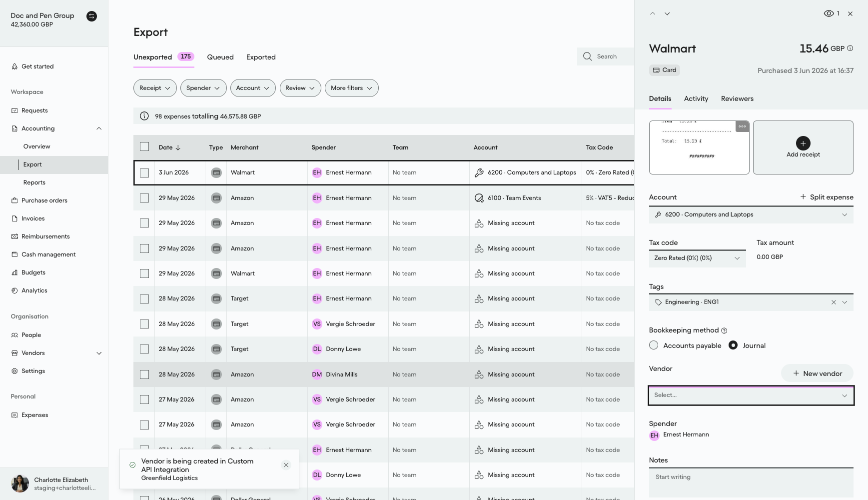Click the info icon beside 15.46 GBP
Viewport: 868px width, 500px height.
[850, 48]
